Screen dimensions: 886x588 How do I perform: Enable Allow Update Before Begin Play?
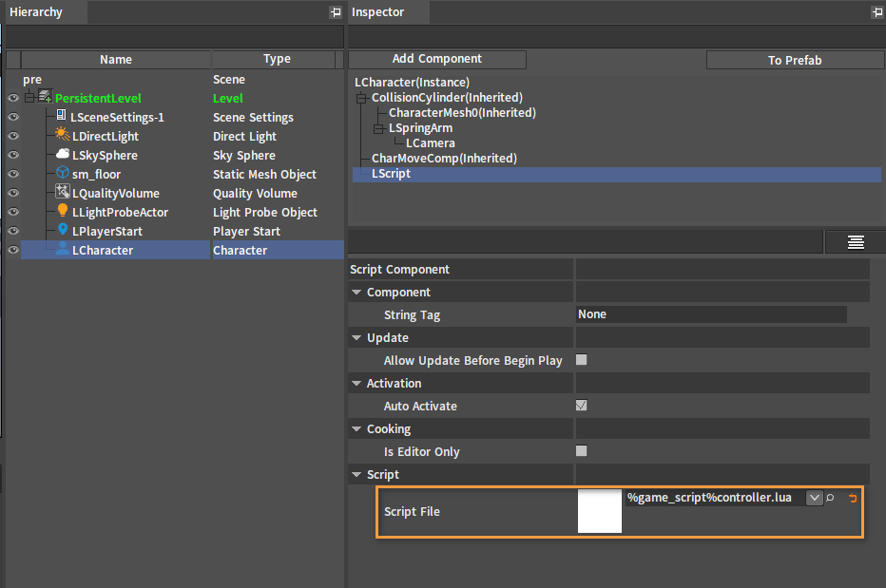(581, 360)
